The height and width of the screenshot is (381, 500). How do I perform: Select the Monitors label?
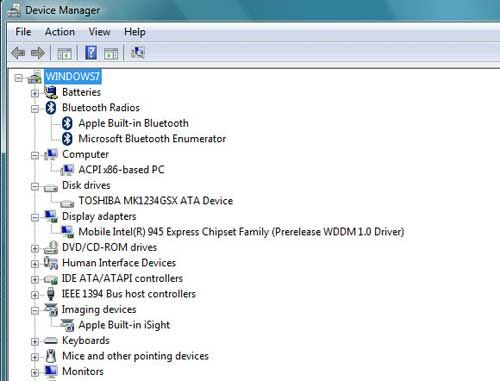click(83, 371)
